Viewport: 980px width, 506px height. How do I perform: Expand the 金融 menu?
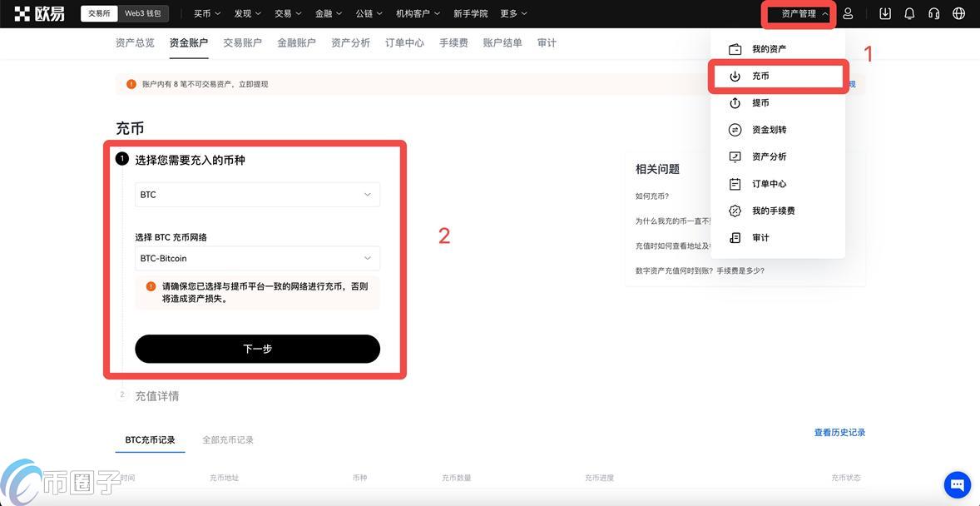328,13
